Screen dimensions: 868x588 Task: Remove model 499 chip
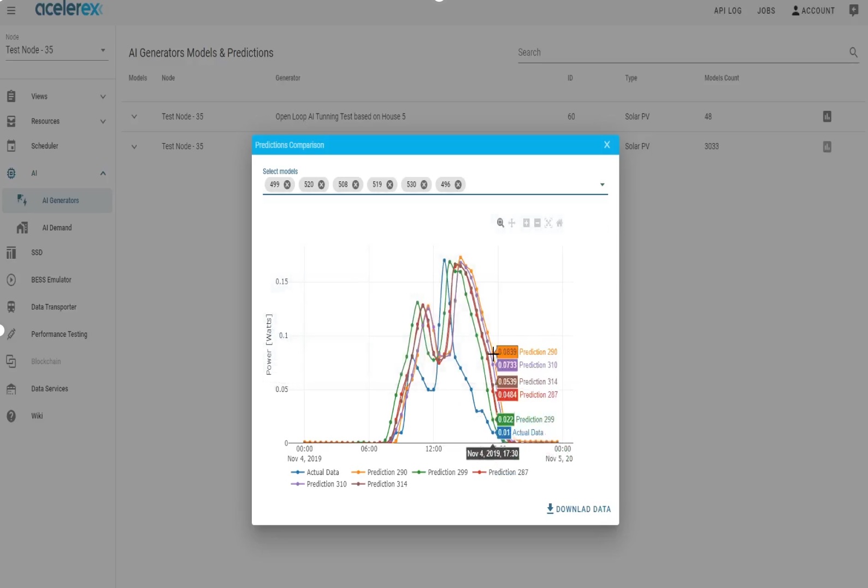[287, 185]
